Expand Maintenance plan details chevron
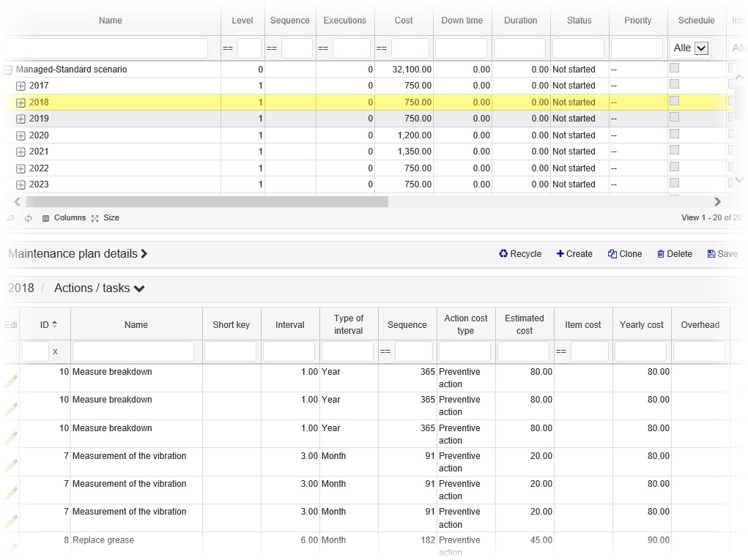Image resolution: width=748 pixels, height=560 pixels. (144, 254)
